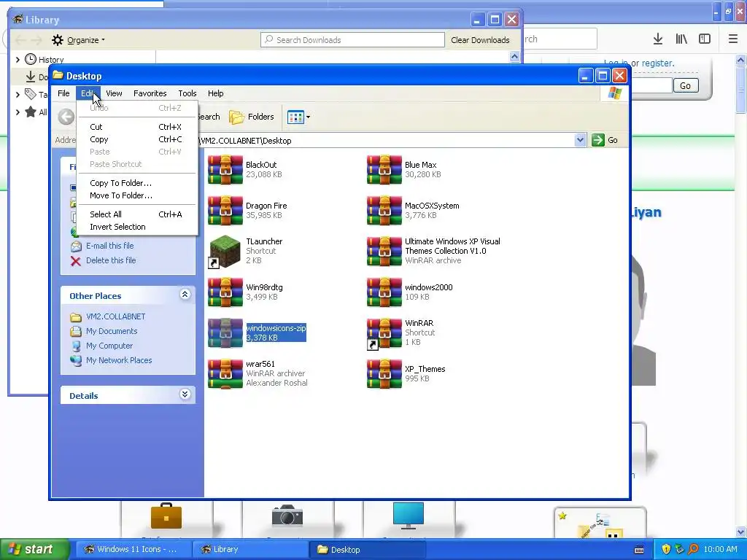Open the address bar dropdown arrow
Viewport: 747px width, 560px height.
[580, 140]
